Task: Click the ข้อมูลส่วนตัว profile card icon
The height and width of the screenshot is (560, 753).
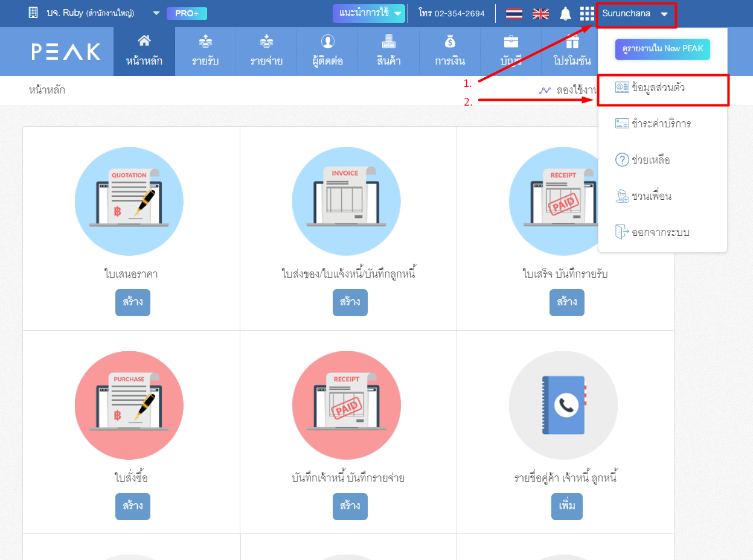Action: coord(621,87)
